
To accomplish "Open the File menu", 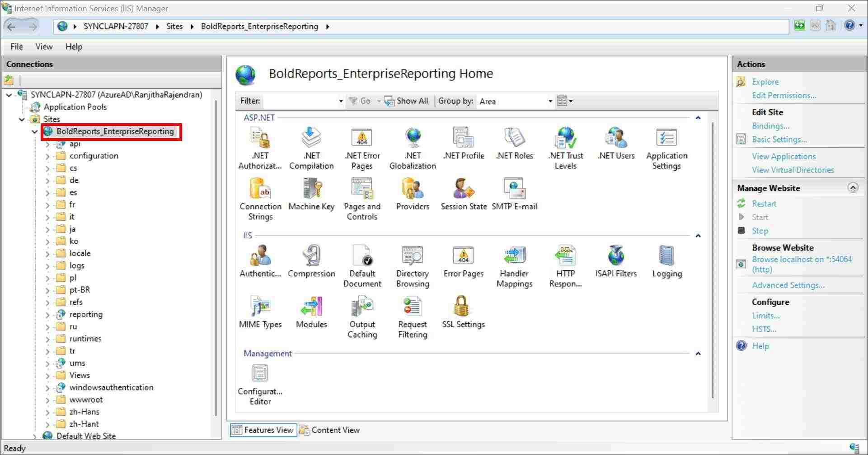I will point(17,46).
